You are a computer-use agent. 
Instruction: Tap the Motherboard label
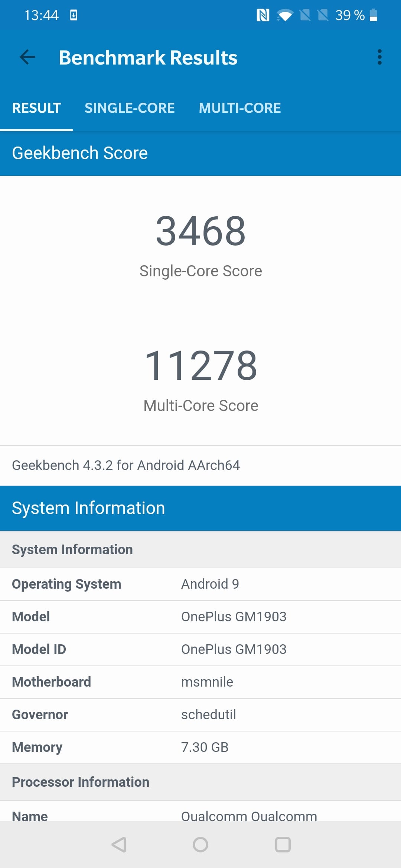pyautogui.click(x=51, y=682)
